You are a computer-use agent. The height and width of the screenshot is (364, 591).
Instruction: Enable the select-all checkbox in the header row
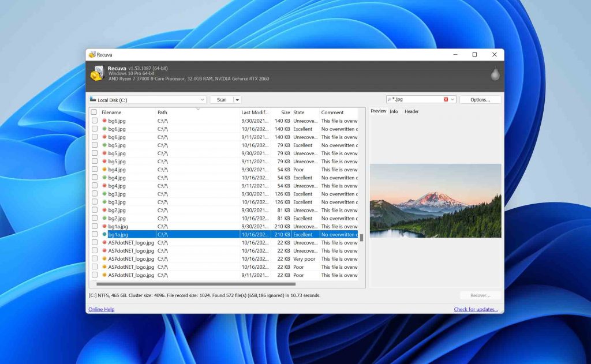pyautogui.click(x=93, y=112)
